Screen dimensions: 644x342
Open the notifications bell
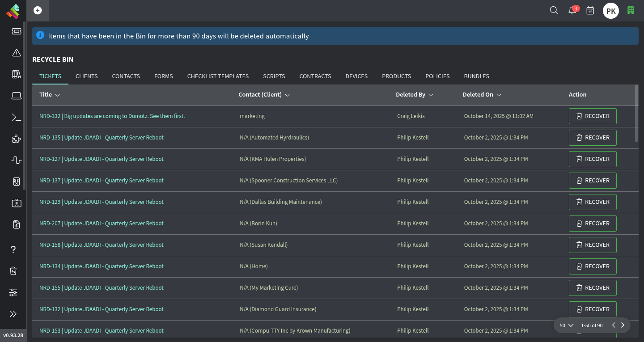tap(572, 11)
